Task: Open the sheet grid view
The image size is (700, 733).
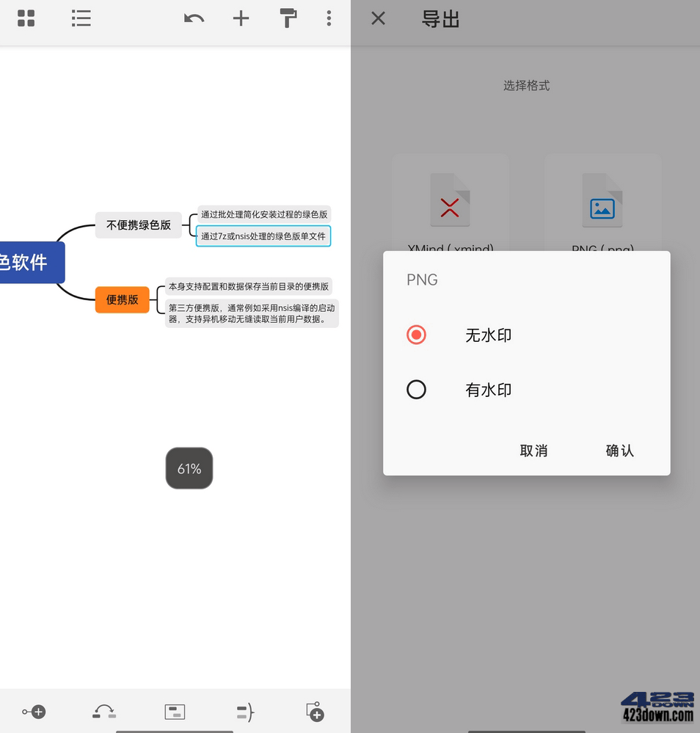Action: [26, 18]
